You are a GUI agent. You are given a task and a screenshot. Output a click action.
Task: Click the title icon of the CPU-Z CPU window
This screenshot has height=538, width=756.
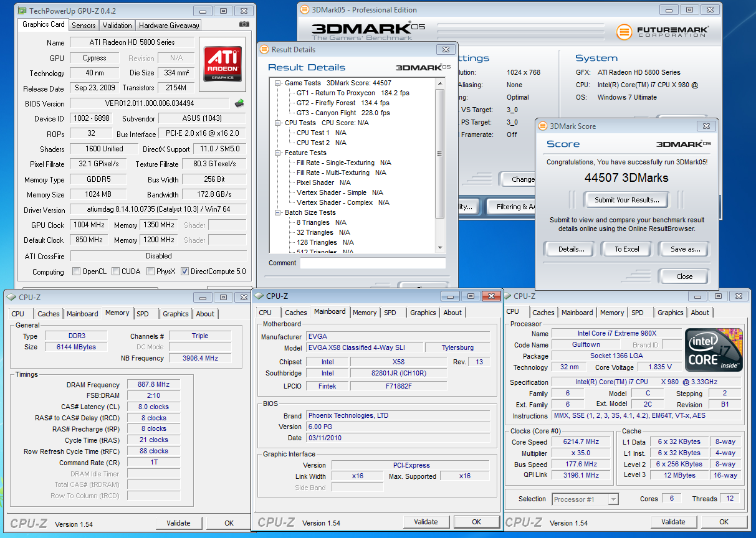(507, 296)
